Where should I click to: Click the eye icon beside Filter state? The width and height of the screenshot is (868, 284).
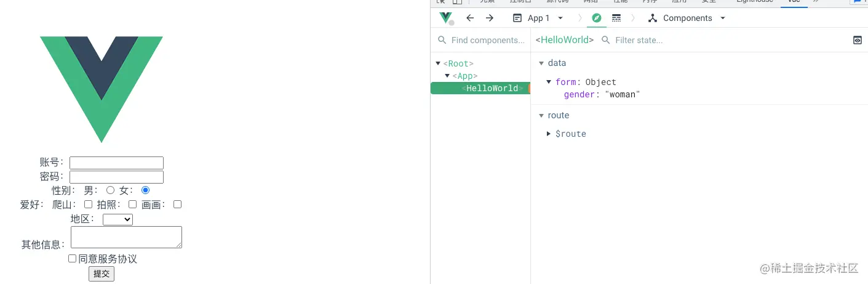(858, 40)
